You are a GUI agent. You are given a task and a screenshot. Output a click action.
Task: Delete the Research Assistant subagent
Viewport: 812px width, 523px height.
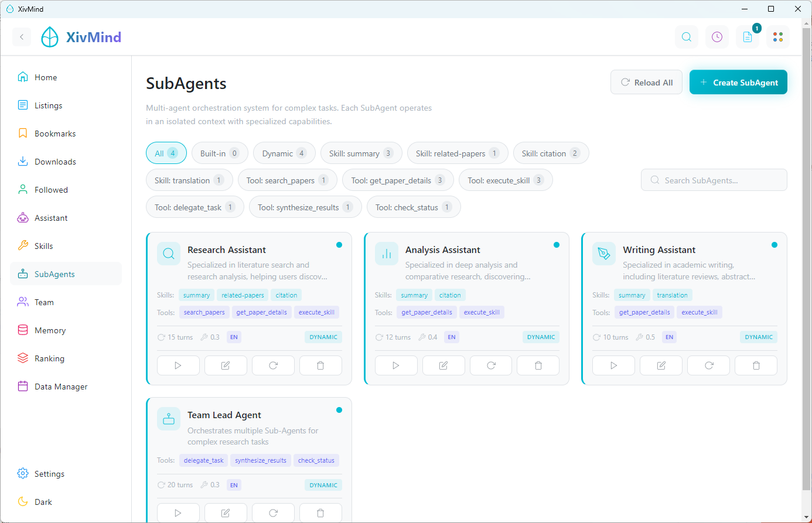click(320, 365)
